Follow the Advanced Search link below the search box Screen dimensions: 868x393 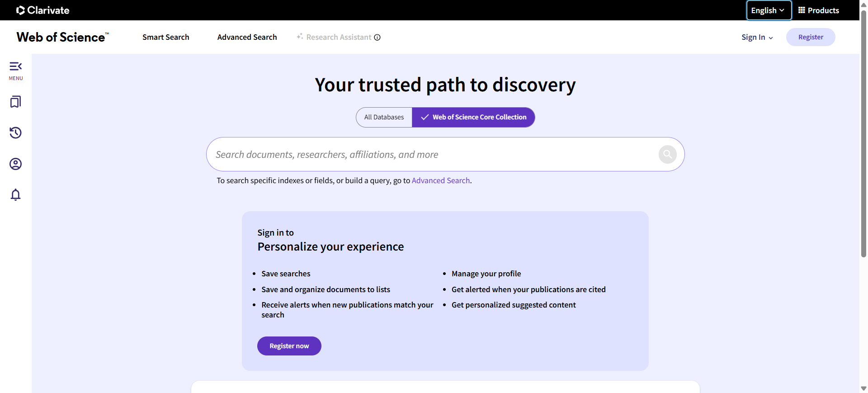pos(441,180)
